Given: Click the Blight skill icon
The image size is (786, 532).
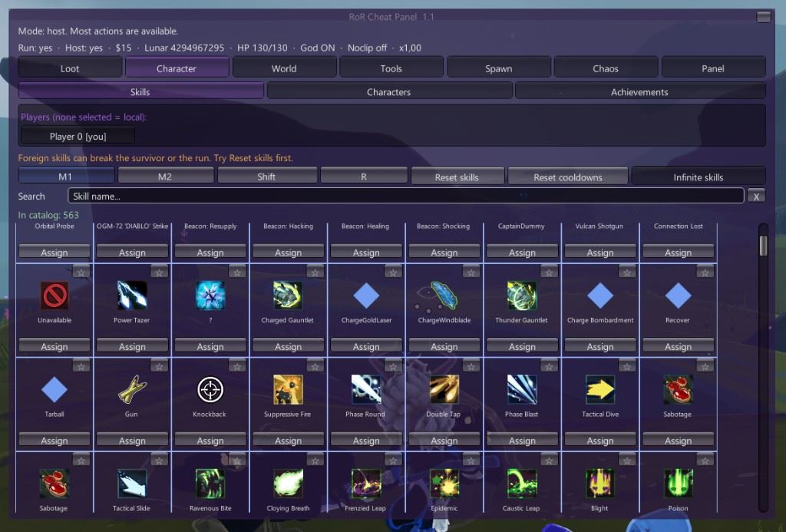Looking at the screenshot, I should 600,484.
